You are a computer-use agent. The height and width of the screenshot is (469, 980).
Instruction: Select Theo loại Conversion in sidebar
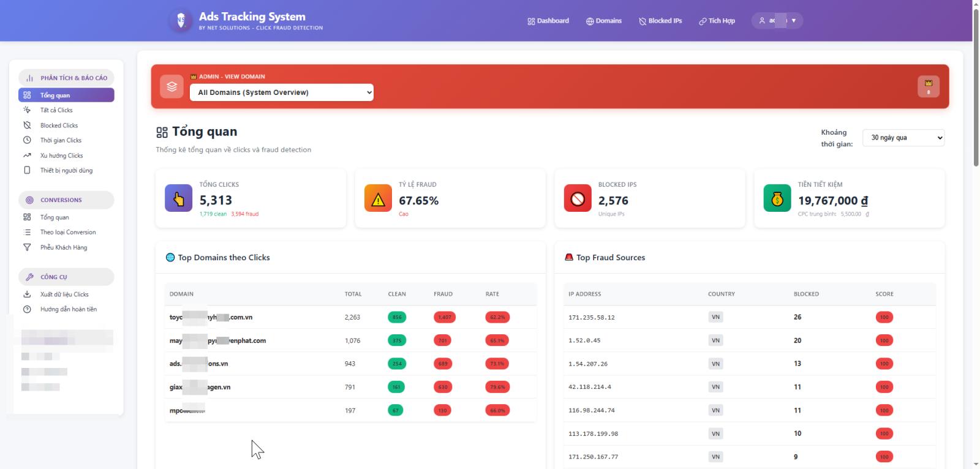point(68,232)
